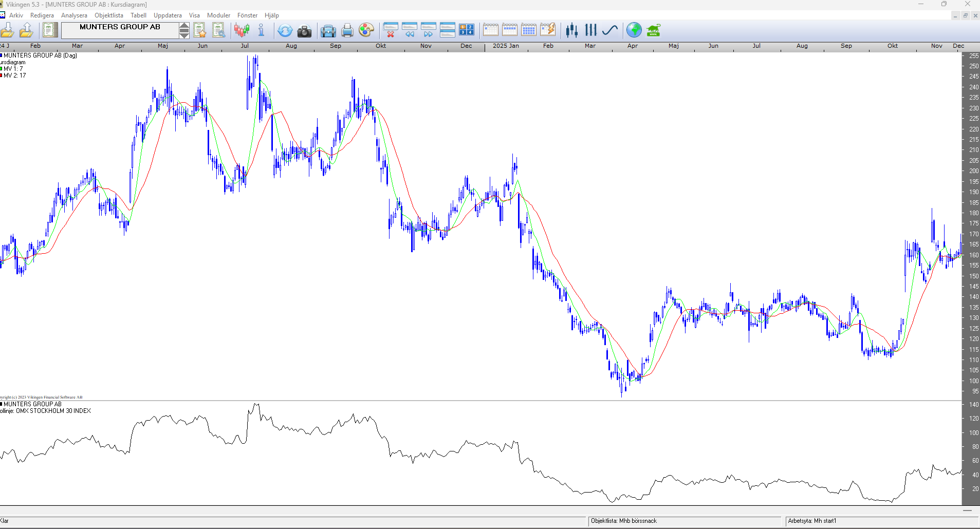Click the refresh update icon

coord(285,31)
